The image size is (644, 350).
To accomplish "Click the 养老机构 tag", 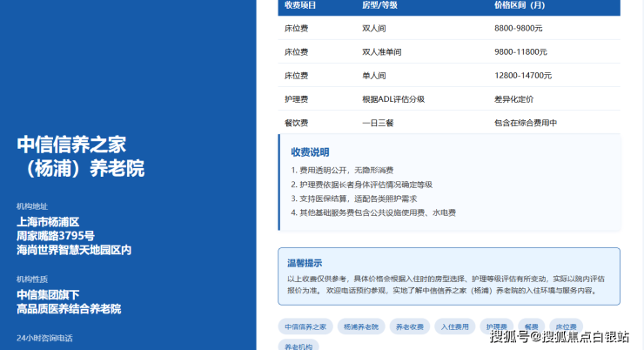I will 299,347.
